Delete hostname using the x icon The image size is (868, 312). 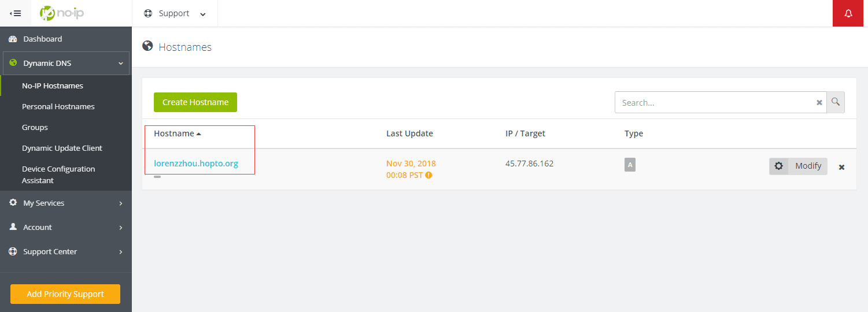pos(842,167)
